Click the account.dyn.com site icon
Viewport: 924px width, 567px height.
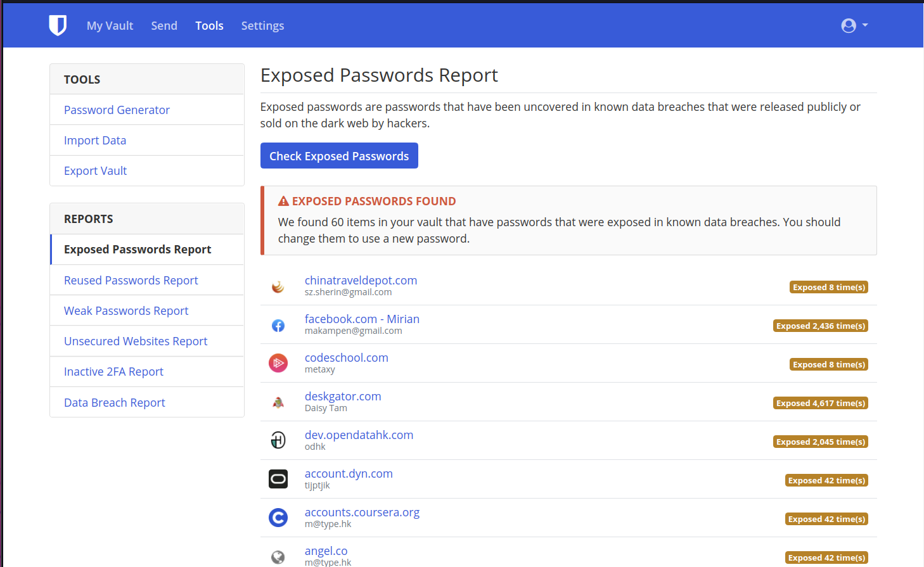[278, 479]
